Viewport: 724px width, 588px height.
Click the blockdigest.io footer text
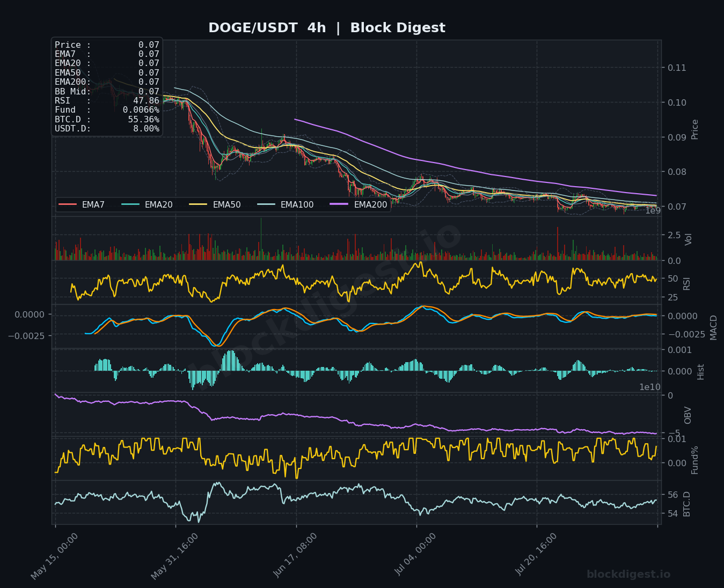[628, 575]
